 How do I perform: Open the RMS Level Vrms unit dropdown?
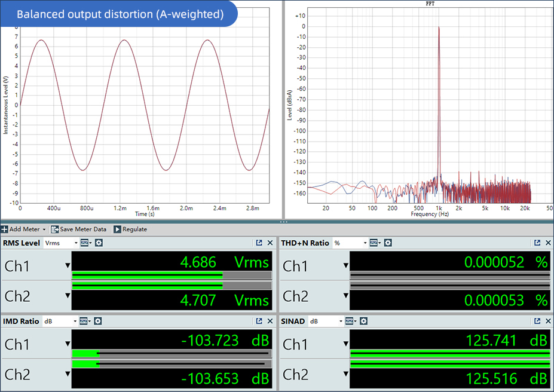[61, 243]
